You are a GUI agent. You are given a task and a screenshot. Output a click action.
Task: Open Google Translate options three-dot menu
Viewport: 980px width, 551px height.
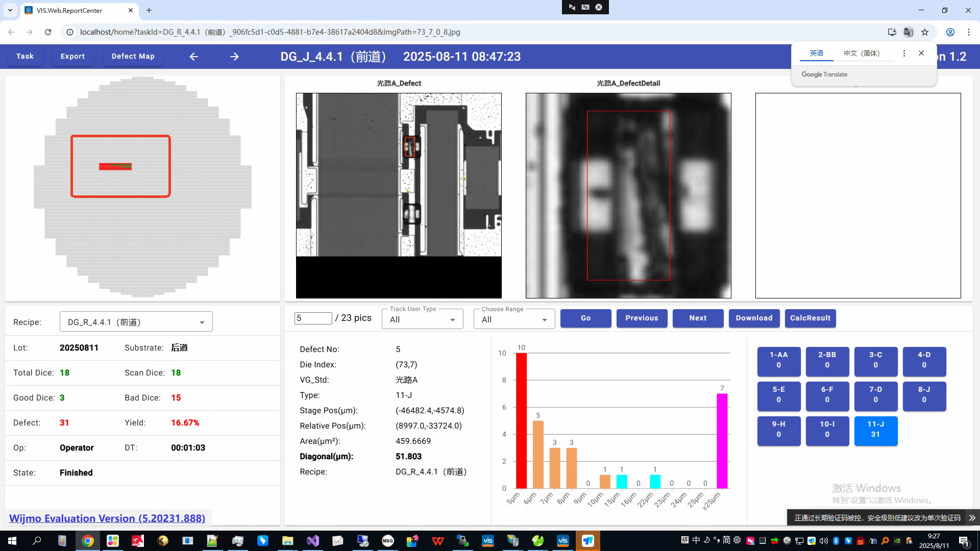904,53
